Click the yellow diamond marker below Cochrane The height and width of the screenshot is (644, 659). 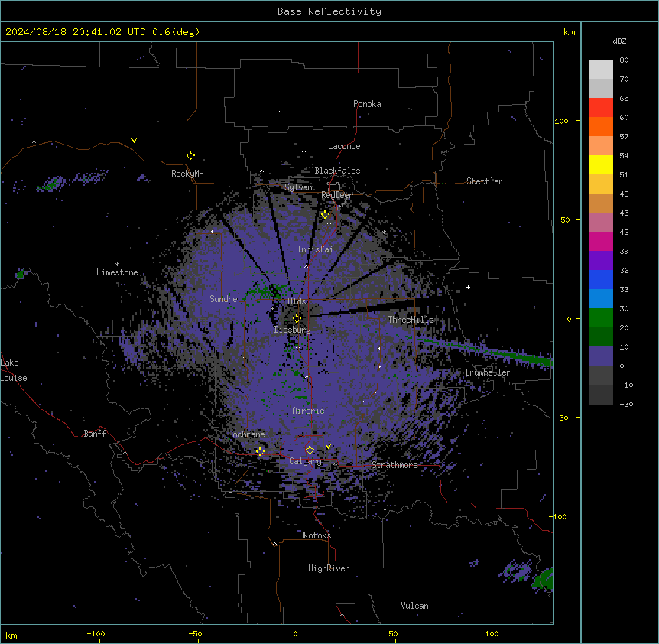coord(260,451)
